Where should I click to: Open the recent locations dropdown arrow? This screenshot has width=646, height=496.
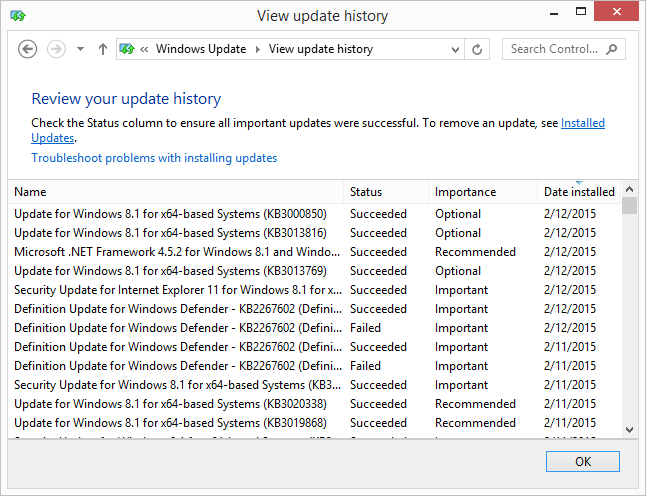click(x=80, y=49)
